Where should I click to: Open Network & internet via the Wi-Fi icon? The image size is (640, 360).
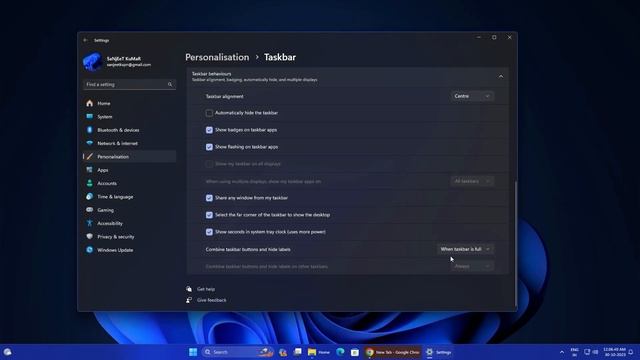click(x=89, y=143)
